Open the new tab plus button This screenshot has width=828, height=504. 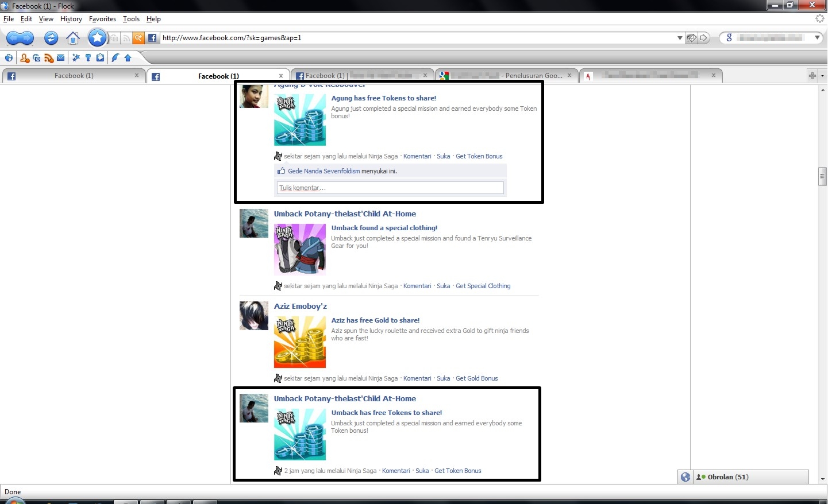812,76
